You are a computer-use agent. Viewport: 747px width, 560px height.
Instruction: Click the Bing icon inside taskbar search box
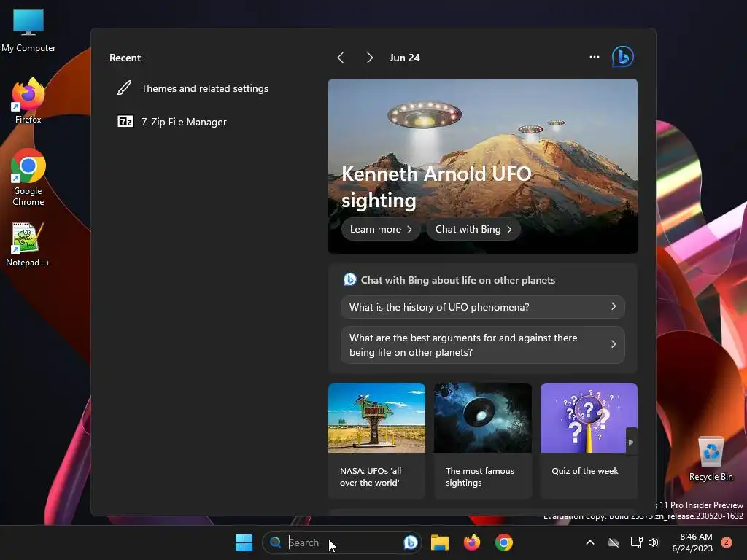tap(411, 542)
